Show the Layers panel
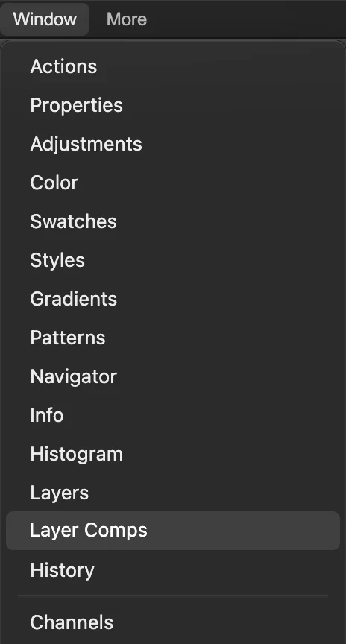The width and height of the screenshot is (346, 644). click(x=173, y=493)
